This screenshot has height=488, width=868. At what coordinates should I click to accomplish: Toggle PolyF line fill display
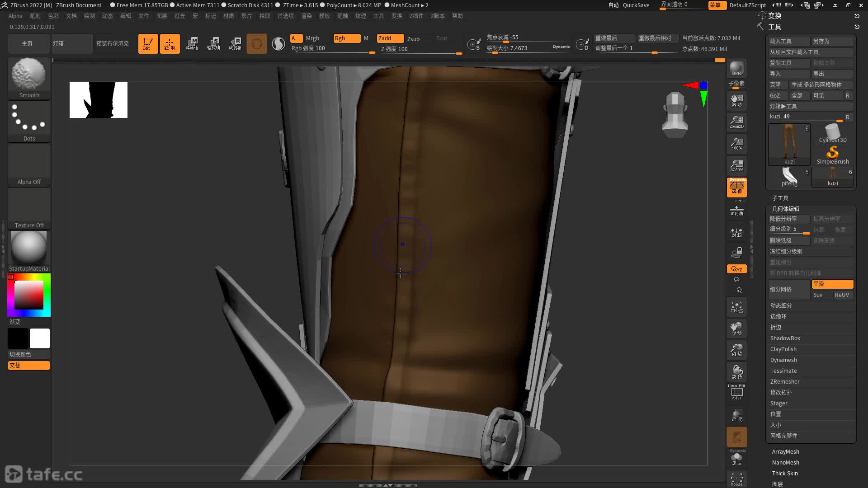(x=736, y=392)
